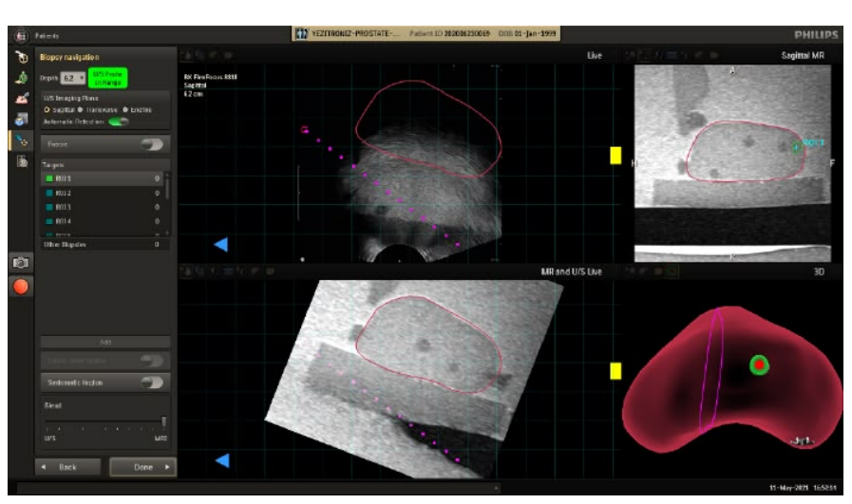Toggle the Automatic Detection switch
This screenshot has height=504, width=852.
(119, 121)
